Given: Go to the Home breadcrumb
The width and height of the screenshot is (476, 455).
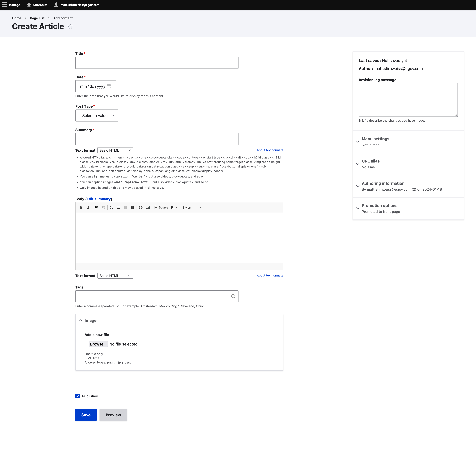Looking at the screenshot, I should [x=16, y=18].
